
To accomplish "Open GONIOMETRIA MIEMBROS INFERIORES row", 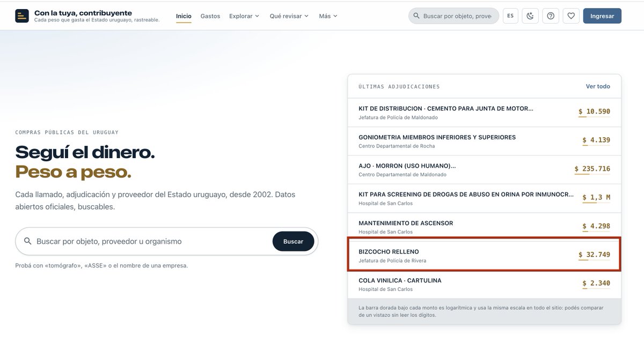I will pos(484,141).
